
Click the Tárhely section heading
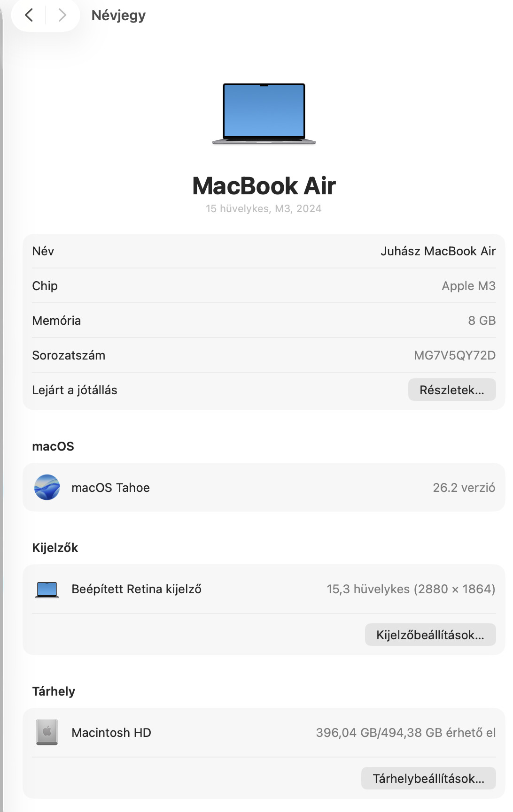54,691
